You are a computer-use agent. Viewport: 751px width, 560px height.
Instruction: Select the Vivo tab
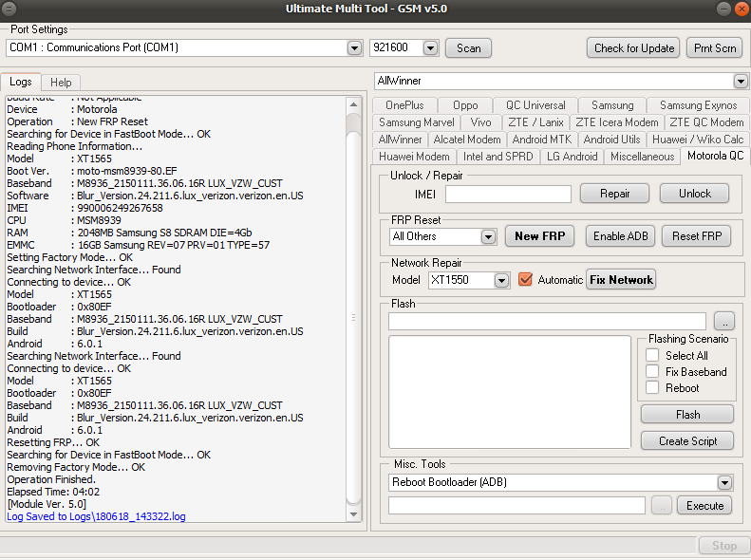(x=480, y=122)
